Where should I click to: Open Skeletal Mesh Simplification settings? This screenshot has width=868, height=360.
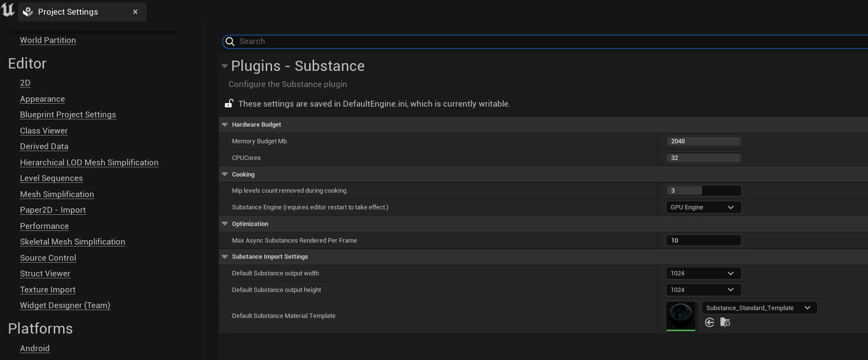[x=73, y=242]
